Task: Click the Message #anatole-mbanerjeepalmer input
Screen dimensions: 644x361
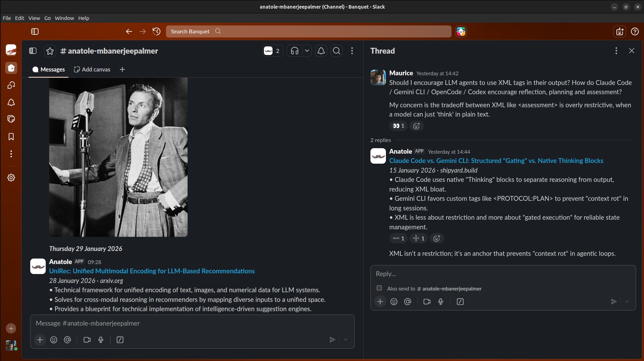Action: pos(192,323)
